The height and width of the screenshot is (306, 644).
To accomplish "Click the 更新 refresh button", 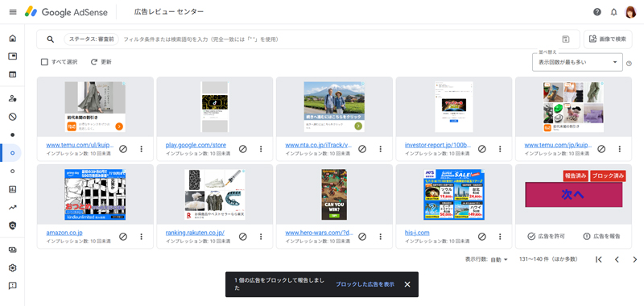I will coord(101,62).
